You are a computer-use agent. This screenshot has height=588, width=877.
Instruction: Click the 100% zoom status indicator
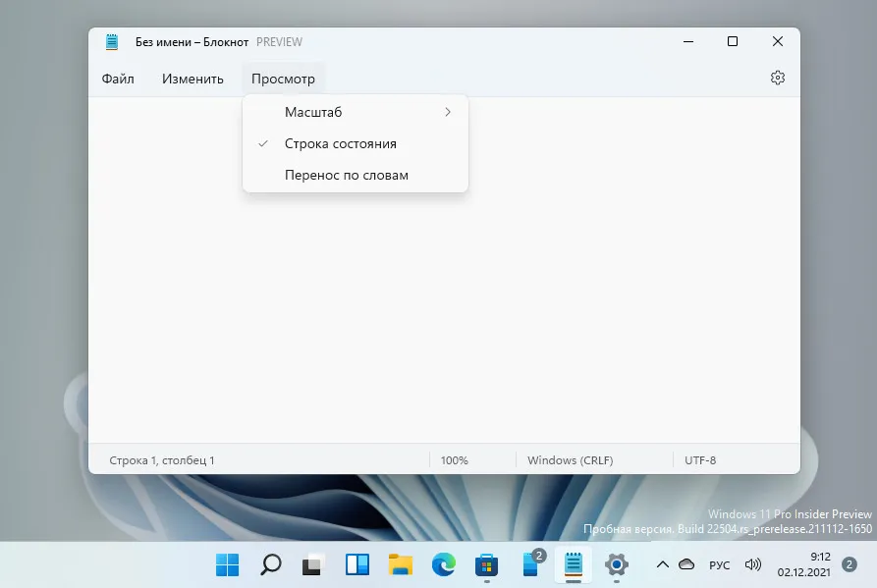pos(455,459)
